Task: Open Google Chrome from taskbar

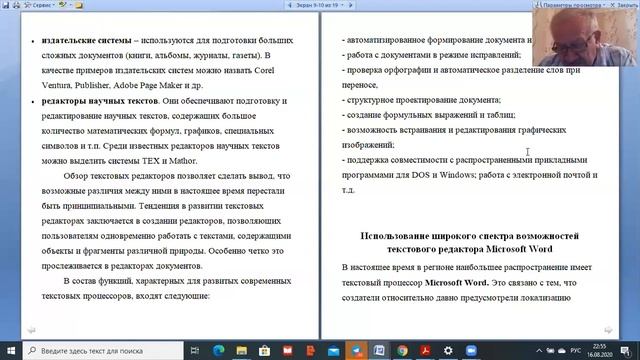Action: tap(402, 351)
